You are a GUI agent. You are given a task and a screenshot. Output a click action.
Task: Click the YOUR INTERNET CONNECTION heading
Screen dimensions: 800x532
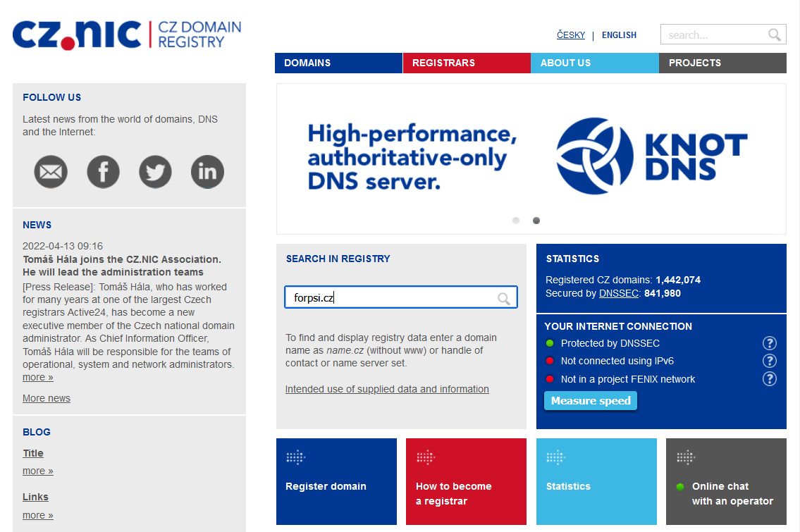[618, 326]
